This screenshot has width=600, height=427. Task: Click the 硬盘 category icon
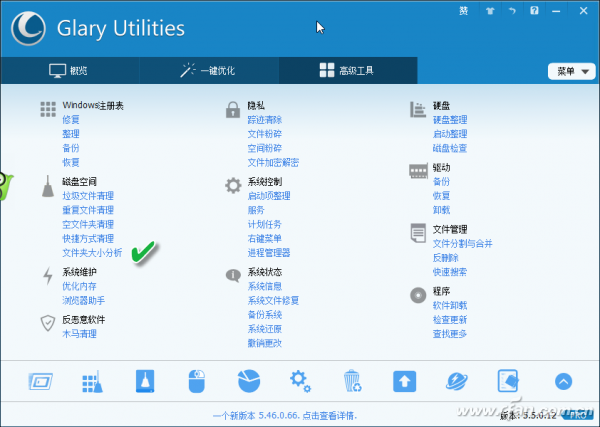pyautogui.click(x=418, y=109)
